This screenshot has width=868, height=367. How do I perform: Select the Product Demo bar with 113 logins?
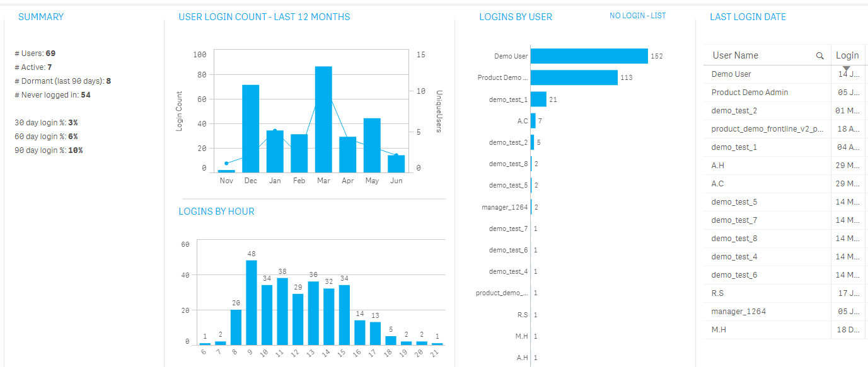pos(574,77)
